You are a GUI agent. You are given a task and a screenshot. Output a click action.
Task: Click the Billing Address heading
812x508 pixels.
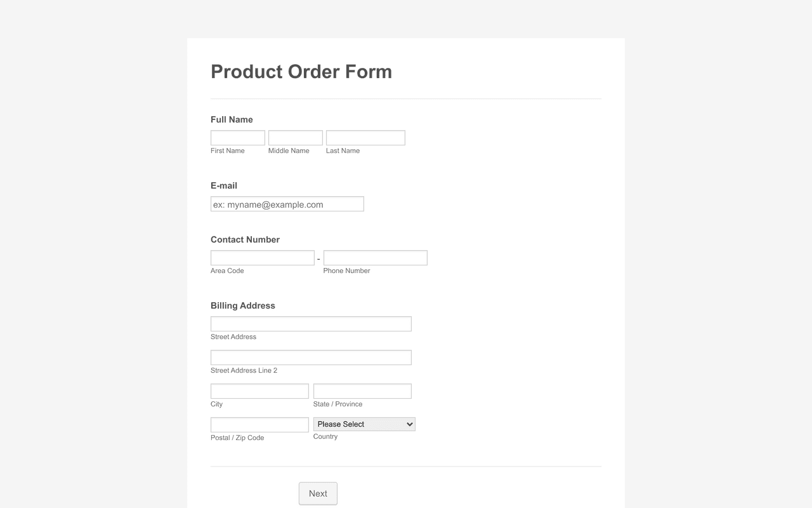click(x=243, y=305)
